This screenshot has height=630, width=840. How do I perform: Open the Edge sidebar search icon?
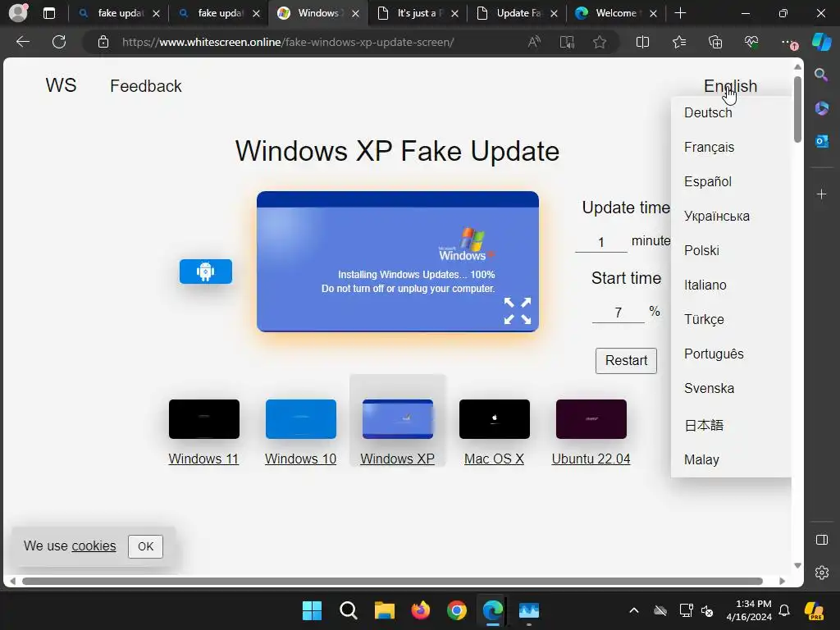(821, 75)
